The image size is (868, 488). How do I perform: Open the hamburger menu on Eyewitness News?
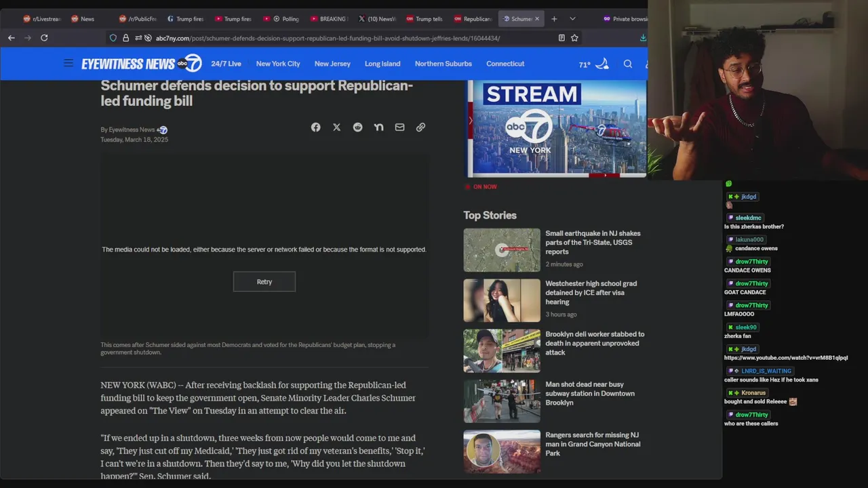[x=68, y=63]
